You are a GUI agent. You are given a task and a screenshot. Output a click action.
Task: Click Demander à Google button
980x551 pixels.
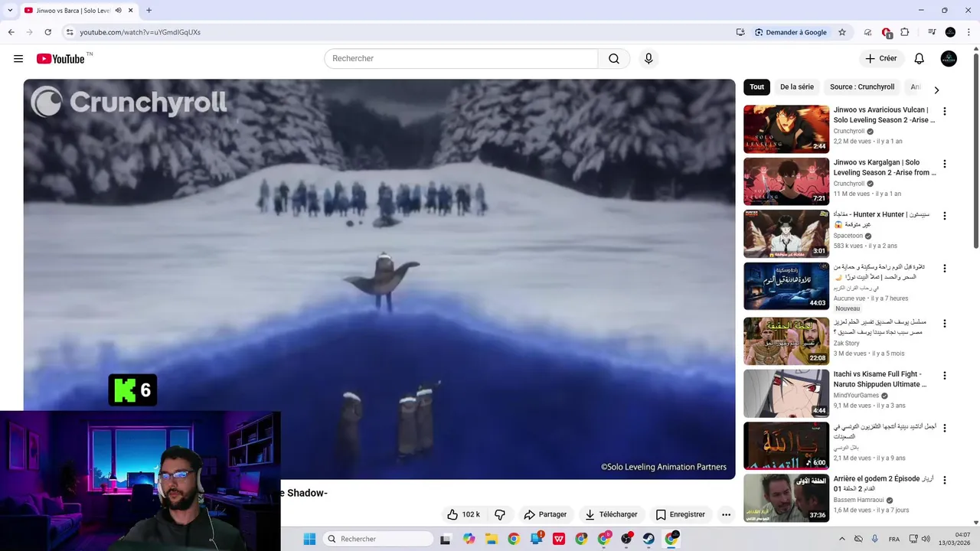point(791,32)
